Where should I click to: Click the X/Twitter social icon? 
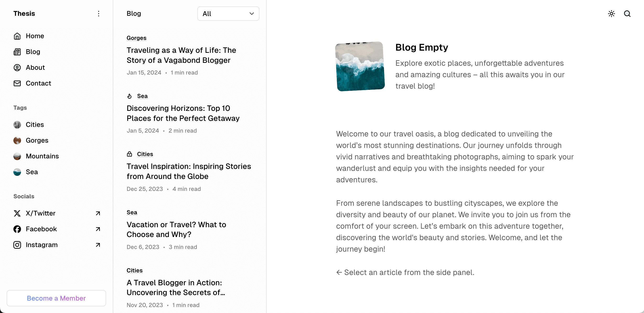tap(17, 213)
